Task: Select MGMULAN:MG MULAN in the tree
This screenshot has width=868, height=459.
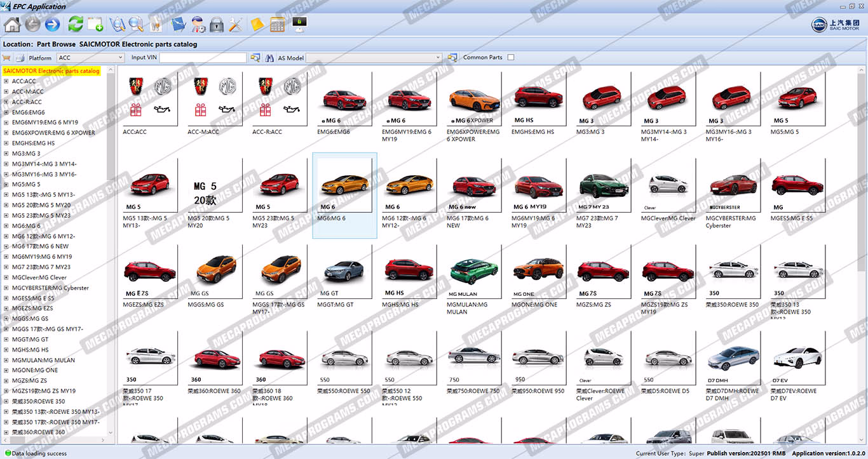Action: tap(43, 360)
